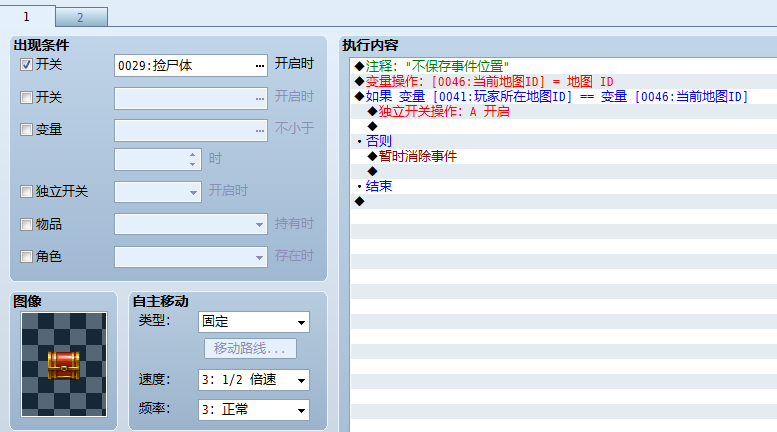Open the red treasure chest image picker
The width and height of the screenshot is (777, 432).
coord(63,364)
